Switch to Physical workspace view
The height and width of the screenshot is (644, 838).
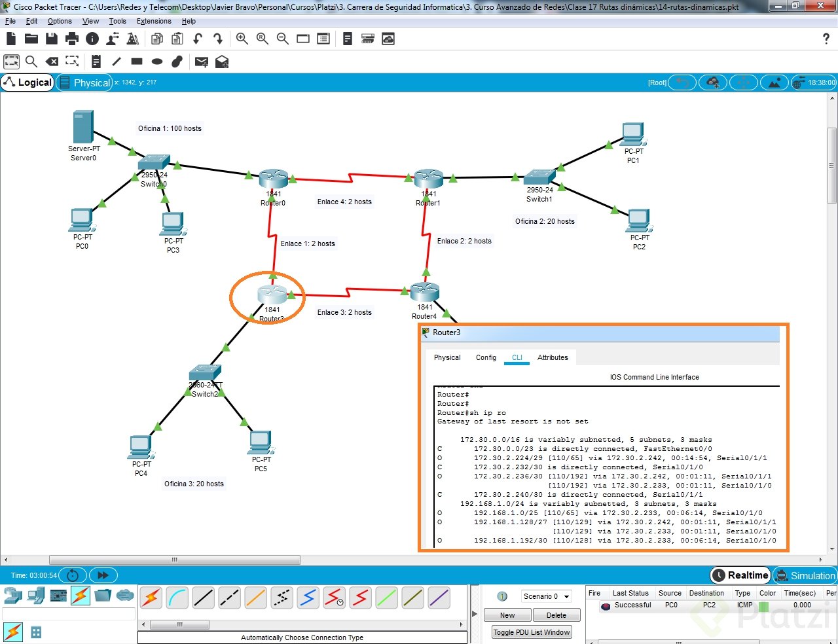84,82
